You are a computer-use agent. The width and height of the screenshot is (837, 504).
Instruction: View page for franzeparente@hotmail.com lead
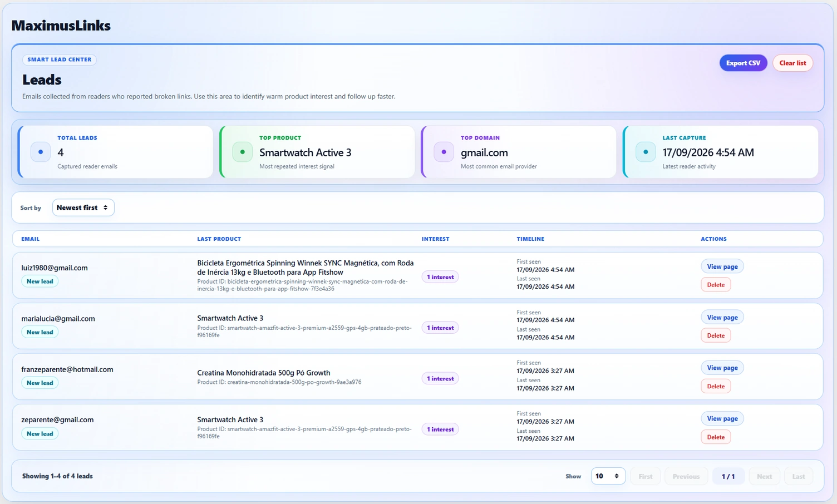pyautogui.click(x=722, y=368)
